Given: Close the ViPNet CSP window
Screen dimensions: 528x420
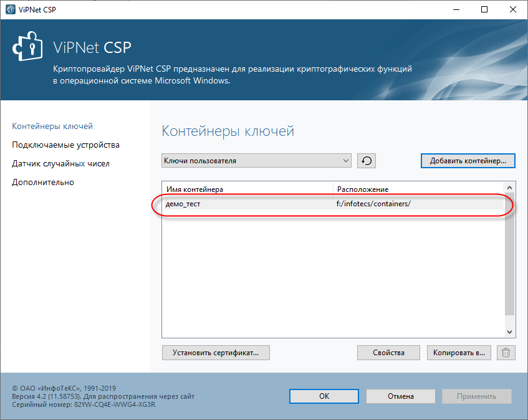Looking at the screenshot, I should point(513,9).
